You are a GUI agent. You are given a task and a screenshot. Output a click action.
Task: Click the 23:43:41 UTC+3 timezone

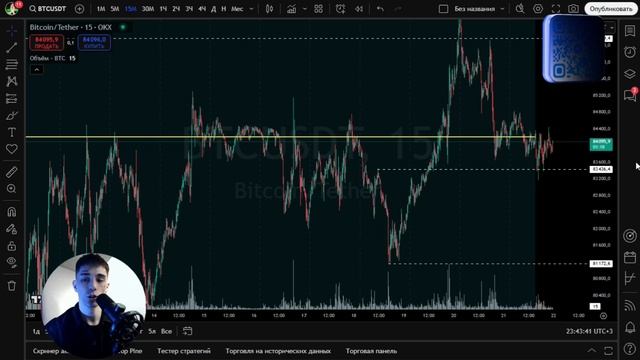tap(589, 331)
